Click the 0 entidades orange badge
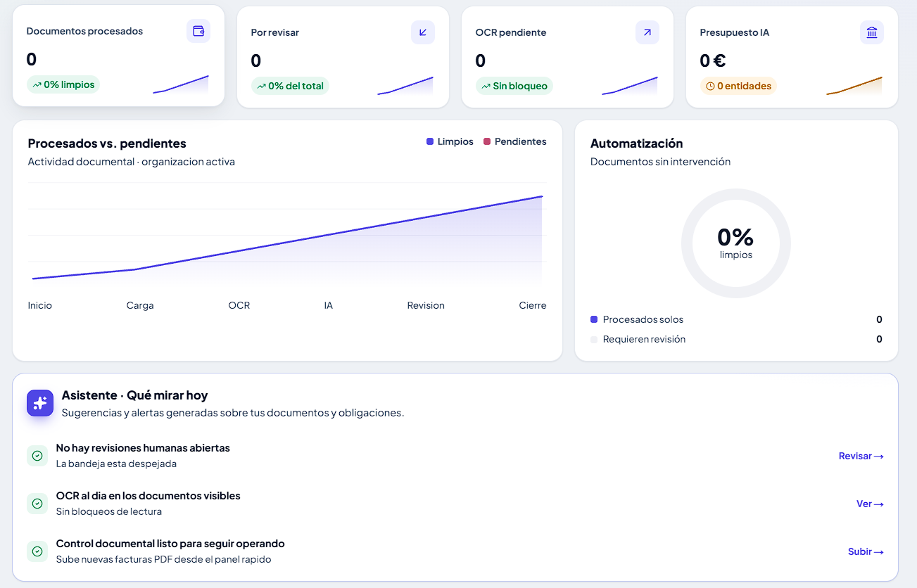The width and height of the screenshot is (917, 588). (738, 86)
